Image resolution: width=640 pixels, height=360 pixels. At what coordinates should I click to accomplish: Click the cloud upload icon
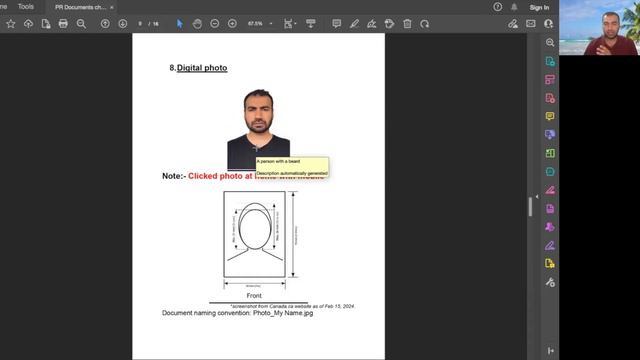point(28,24)
